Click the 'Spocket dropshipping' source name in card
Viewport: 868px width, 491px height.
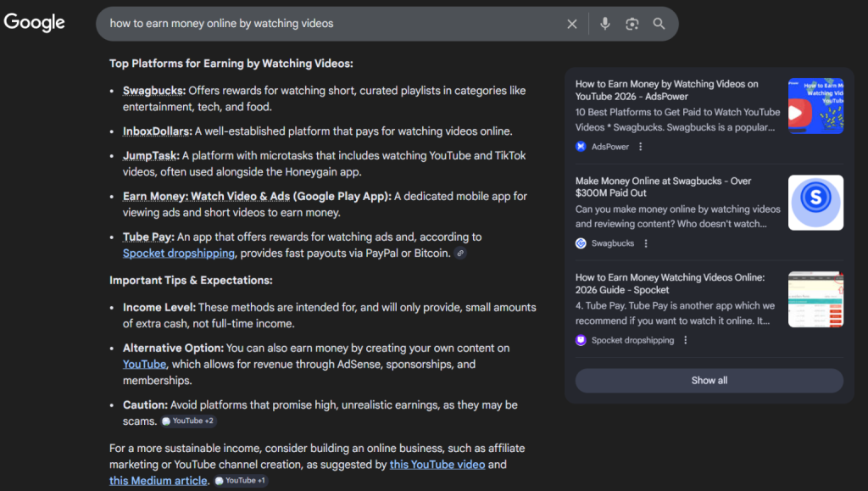(632, 340)
